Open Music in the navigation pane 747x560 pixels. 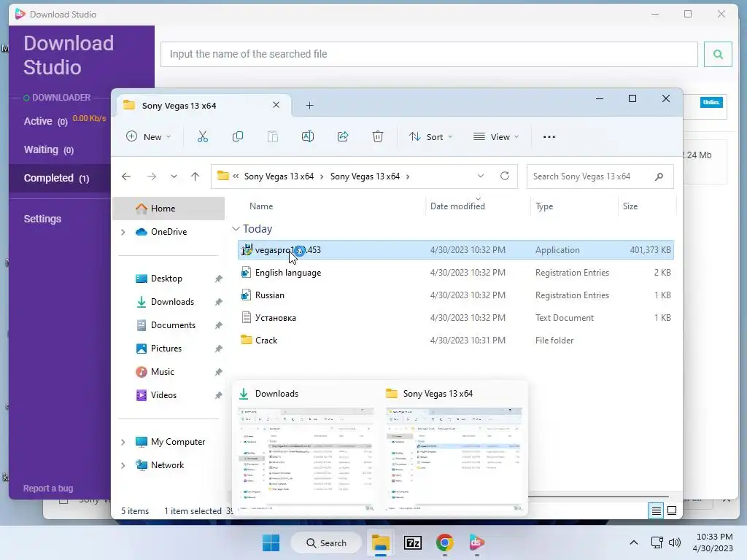pos(162,372)
